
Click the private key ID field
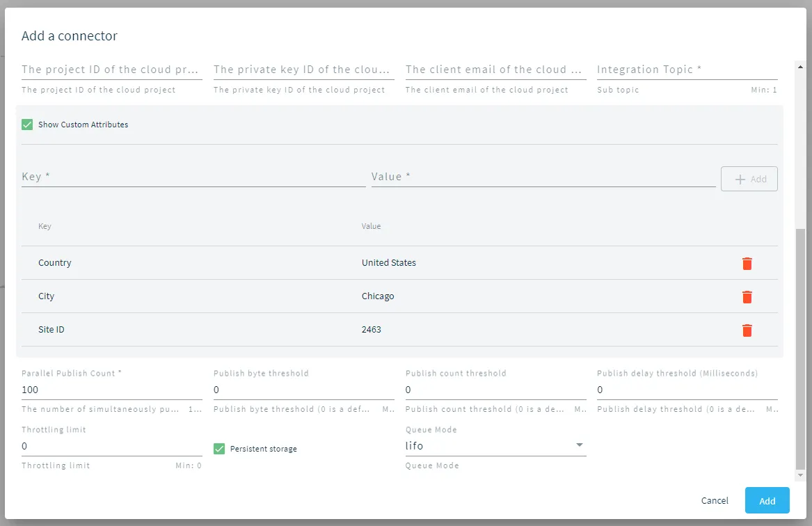304,70
